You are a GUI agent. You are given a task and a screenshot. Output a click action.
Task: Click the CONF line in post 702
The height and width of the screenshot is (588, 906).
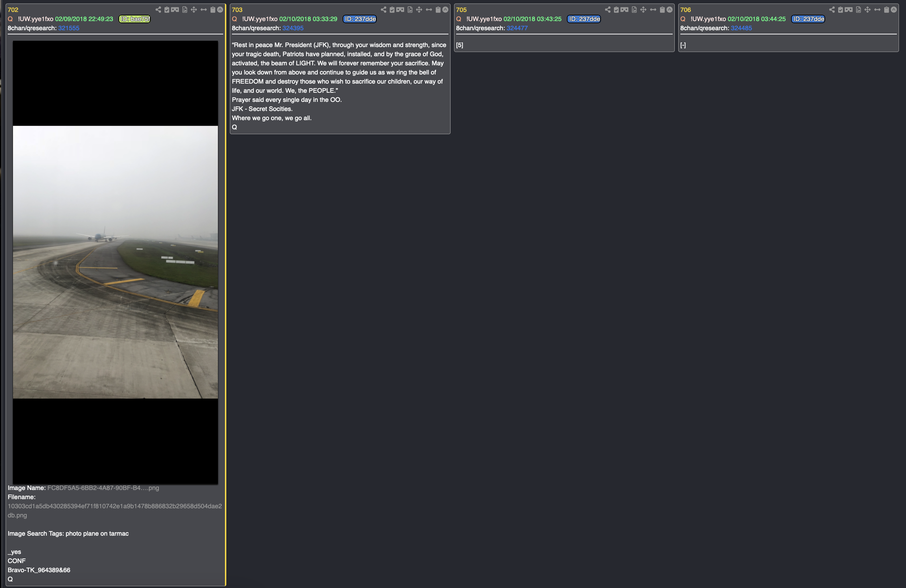[17, 561]
